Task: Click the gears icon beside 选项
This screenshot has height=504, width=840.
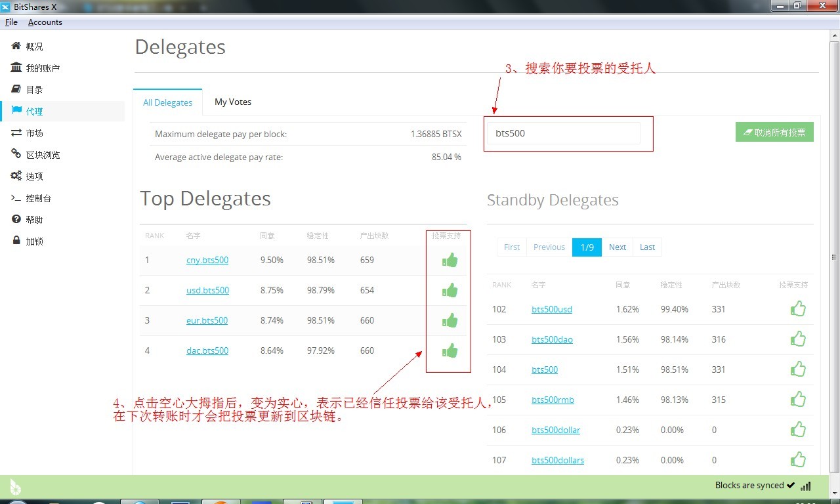Action: coord(16,176)
